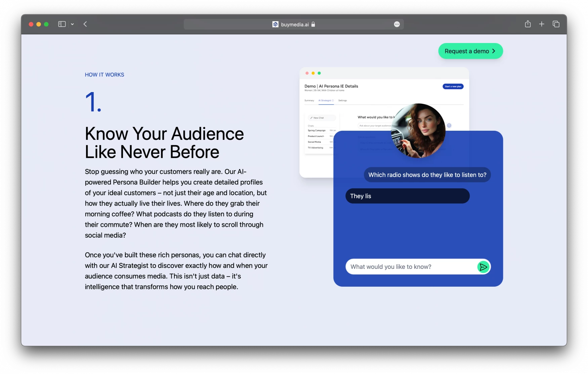Click the Request a demo button
This screenshot has height=374, width=588.
click(x=470, y=51)
